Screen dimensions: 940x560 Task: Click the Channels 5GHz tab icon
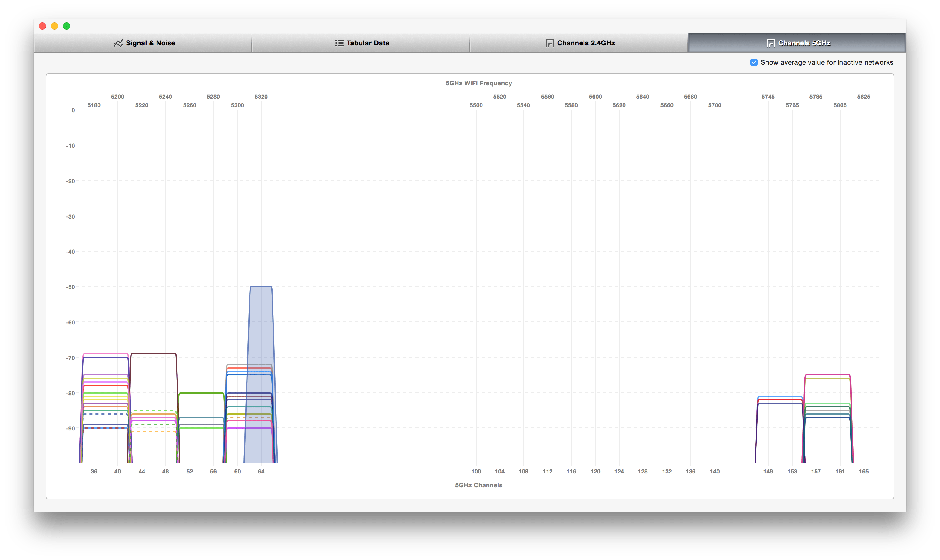tap(770, 43)
